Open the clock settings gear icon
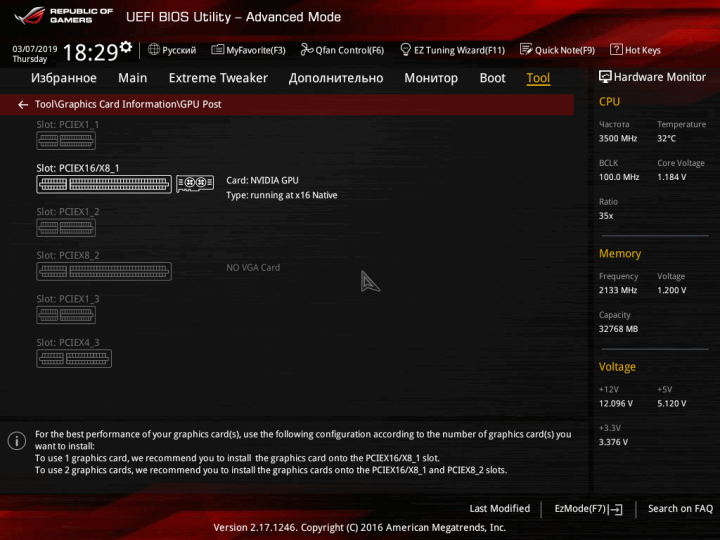The width and height of the screenshot is (720, 540). (126, 47)
